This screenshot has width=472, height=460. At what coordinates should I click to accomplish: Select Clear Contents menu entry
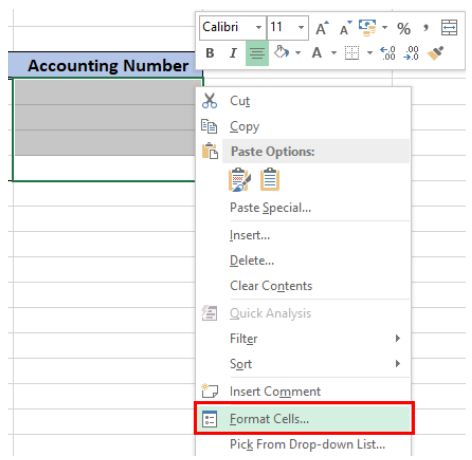pos(303,286)
